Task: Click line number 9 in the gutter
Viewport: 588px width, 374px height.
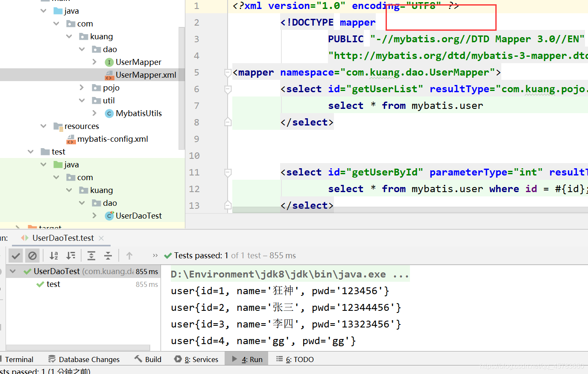Action: 196,139
